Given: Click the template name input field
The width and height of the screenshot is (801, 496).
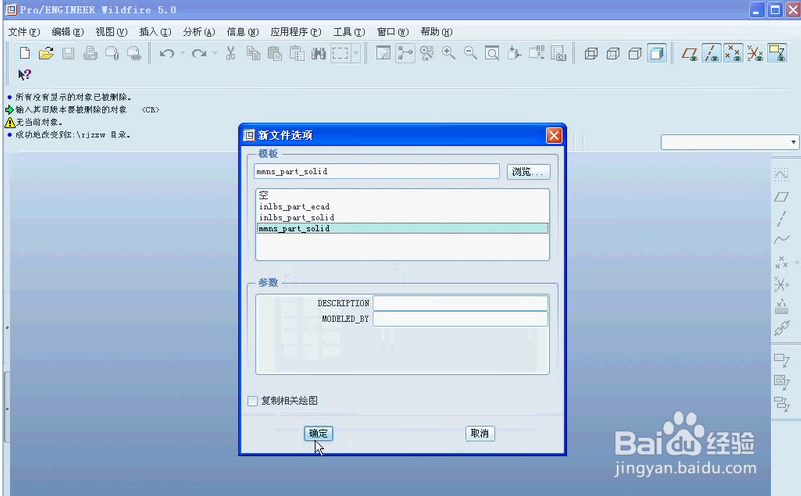Looking at the screenshot, I should (376, 172).
